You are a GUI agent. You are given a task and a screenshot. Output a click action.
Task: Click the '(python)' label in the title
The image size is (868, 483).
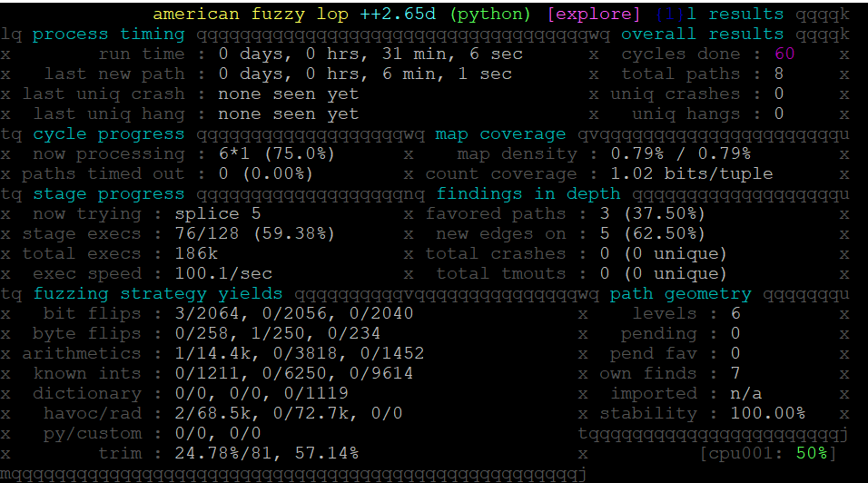point(490,14)
